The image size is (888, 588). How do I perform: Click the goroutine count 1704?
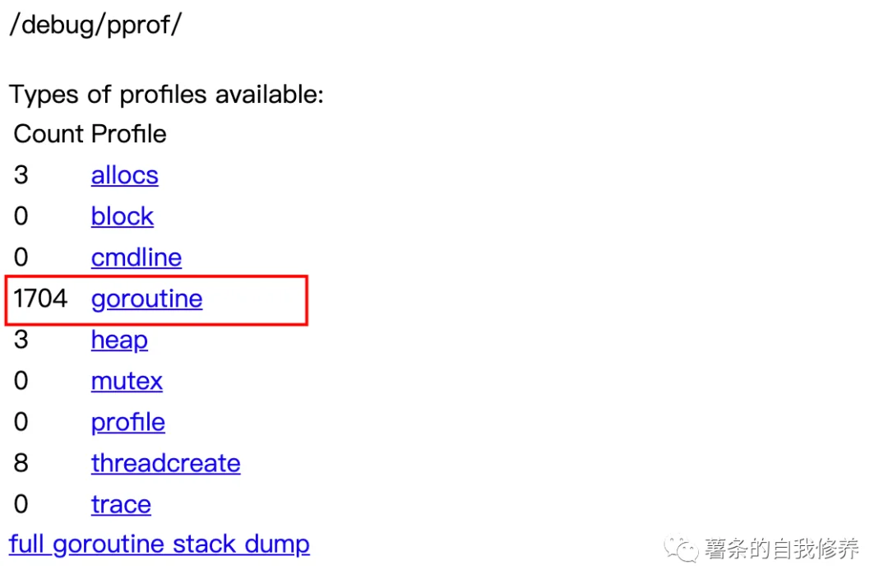(40, 298)
